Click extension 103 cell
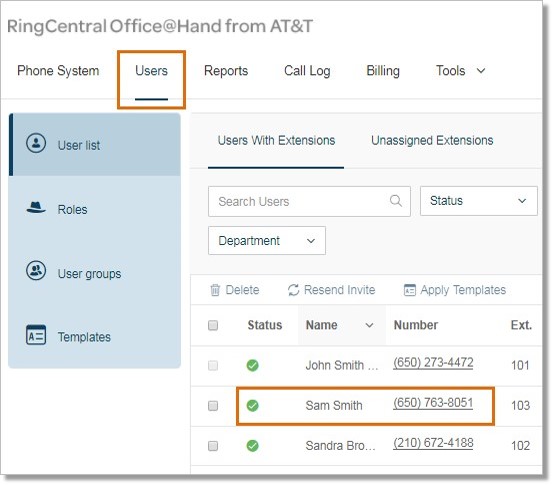 pos(521,406)
